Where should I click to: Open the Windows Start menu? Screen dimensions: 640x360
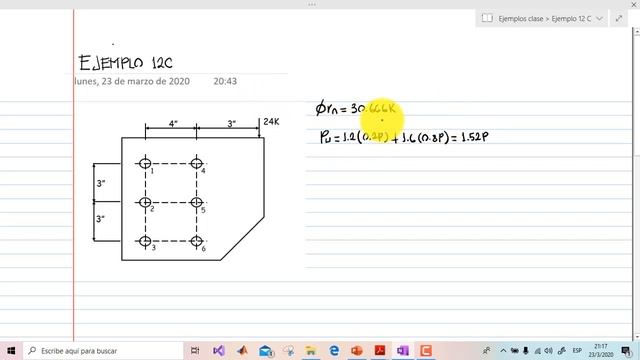click(11, 351)
